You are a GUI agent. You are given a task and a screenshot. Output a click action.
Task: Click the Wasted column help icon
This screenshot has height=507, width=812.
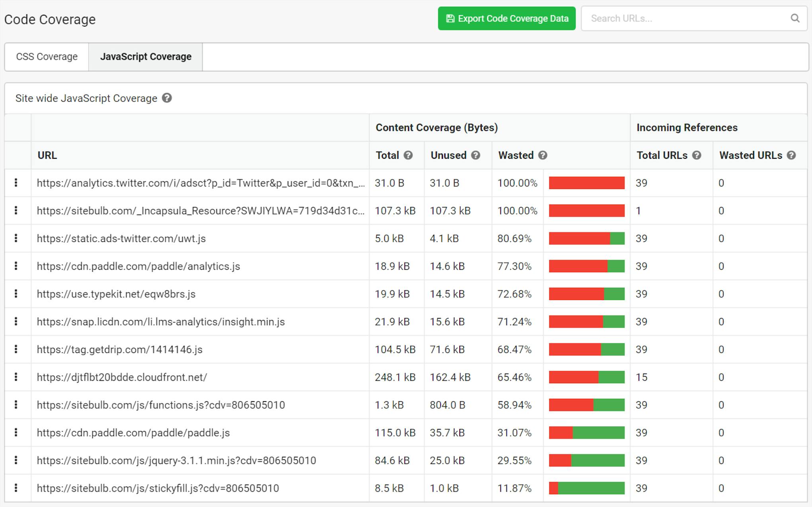click(x=543, y=155)
